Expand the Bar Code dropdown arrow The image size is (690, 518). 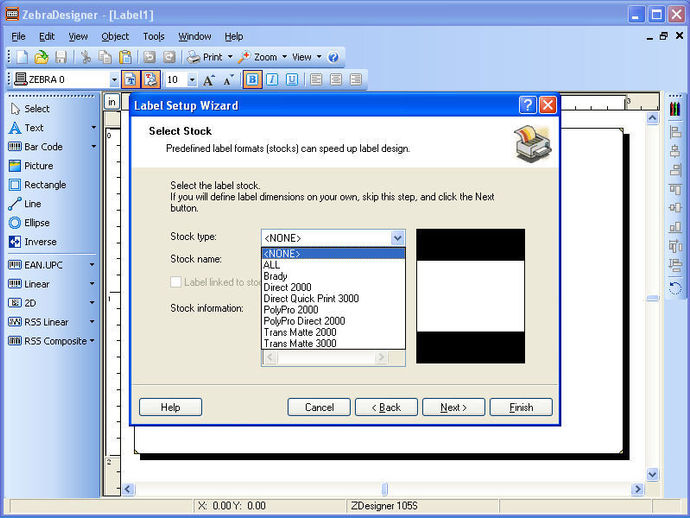(x=93, y=147)
